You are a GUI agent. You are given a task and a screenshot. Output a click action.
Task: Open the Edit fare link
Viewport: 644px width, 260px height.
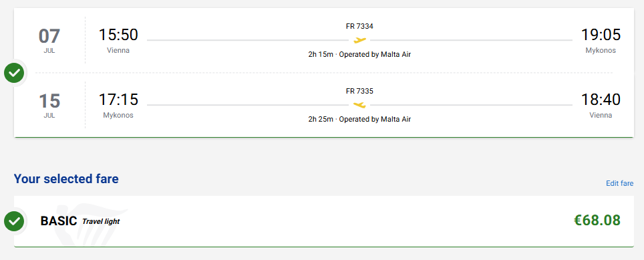point(619,183)
